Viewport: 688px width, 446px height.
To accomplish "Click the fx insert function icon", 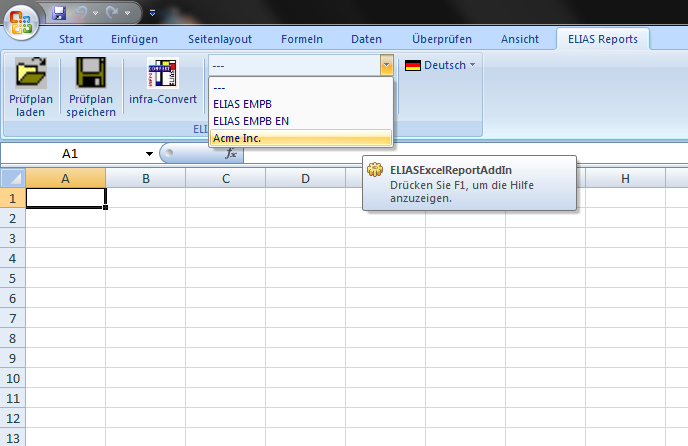I will [231, 154].
